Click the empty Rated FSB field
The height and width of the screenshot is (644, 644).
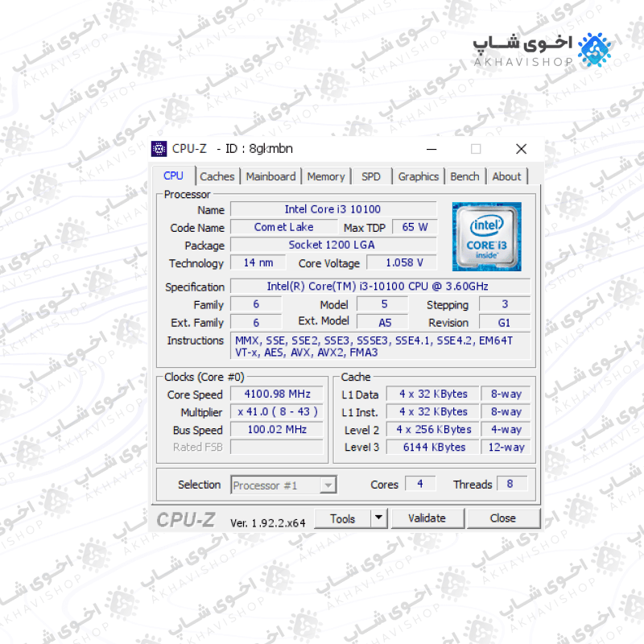point(277,447)
